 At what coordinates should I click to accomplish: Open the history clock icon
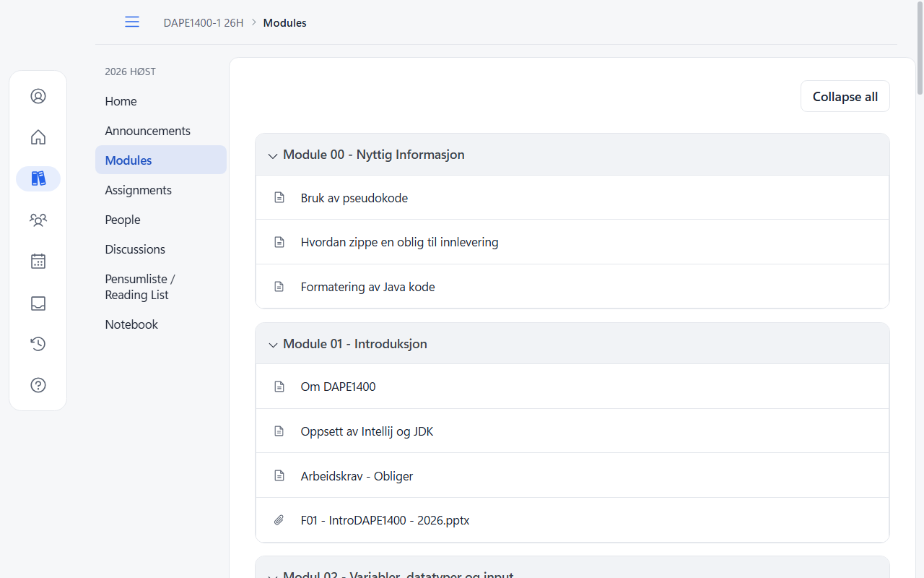pos(38,344)
